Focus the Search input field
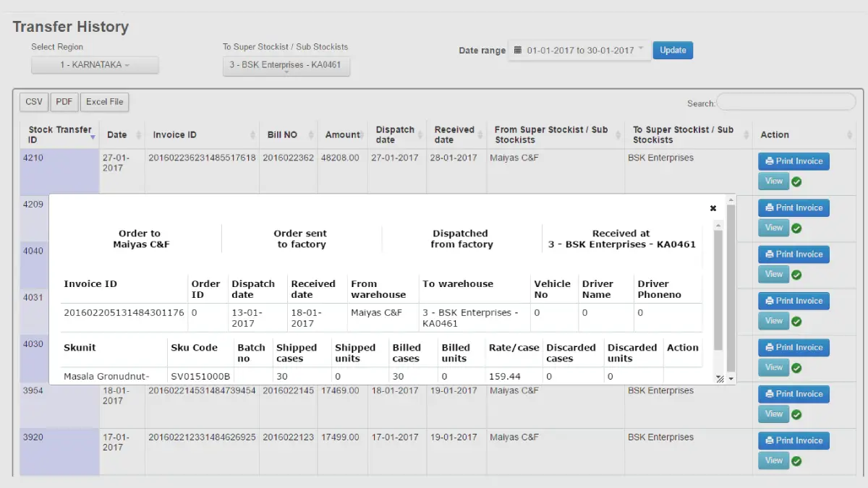Screen dimensions: 868x488 (x=786, y=102)
